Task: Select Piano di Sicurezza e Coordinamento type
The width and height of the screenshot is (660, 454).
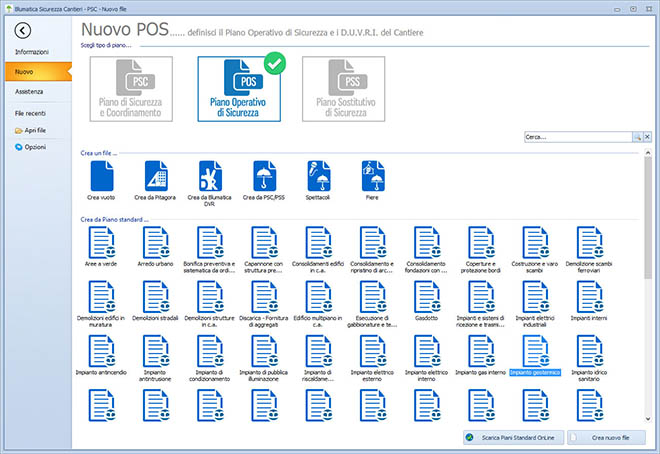Action: point(132,88)
